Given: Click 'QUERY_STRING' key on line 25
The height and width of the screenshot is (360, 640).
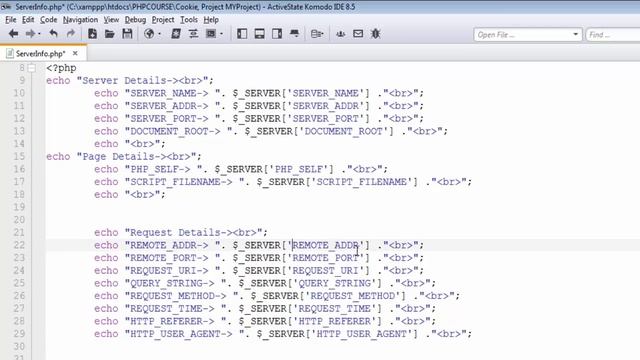Looking at the screenshot, I should (x=335, y=283).
